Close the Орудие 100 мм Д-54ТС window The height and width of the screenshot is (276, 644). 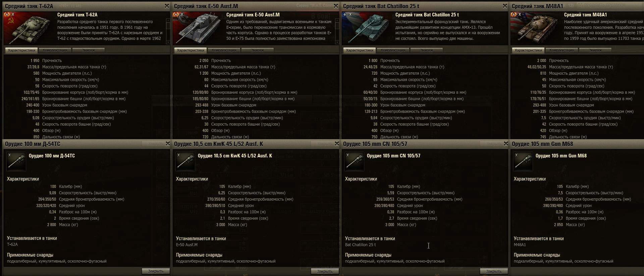pos(168,144)
